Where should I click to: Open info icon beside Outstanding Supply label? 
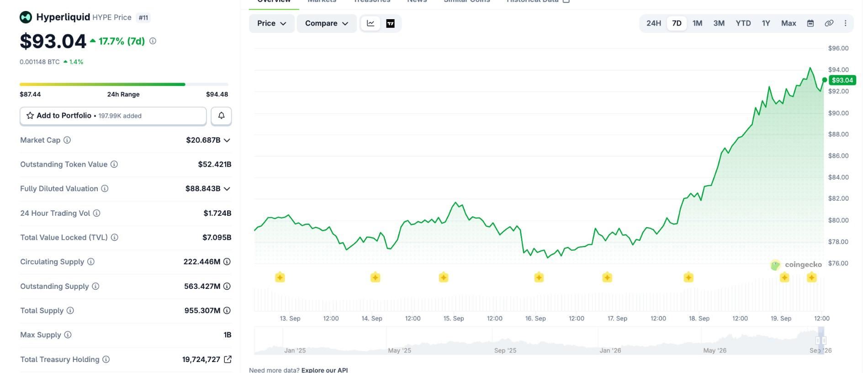point(95,286)
